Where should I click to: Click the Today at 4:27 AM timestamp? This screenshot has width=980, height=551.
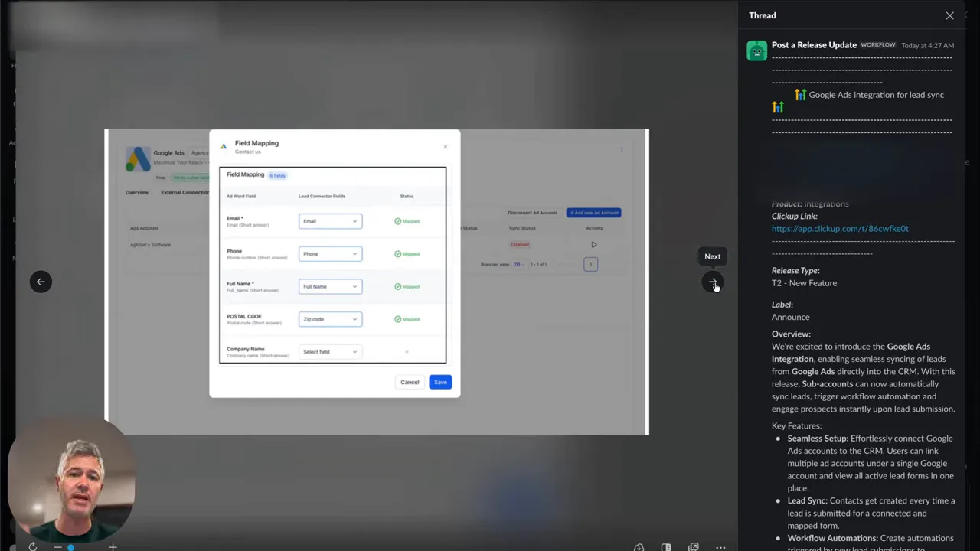click(927, 46)
